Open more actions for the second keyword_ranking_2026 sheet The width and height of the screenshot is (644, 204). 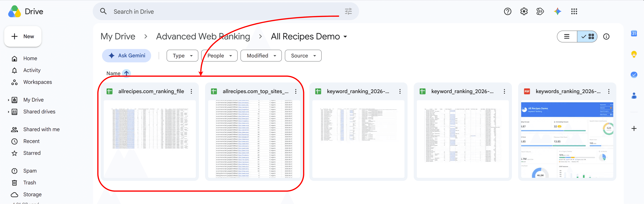pos(504,91)
